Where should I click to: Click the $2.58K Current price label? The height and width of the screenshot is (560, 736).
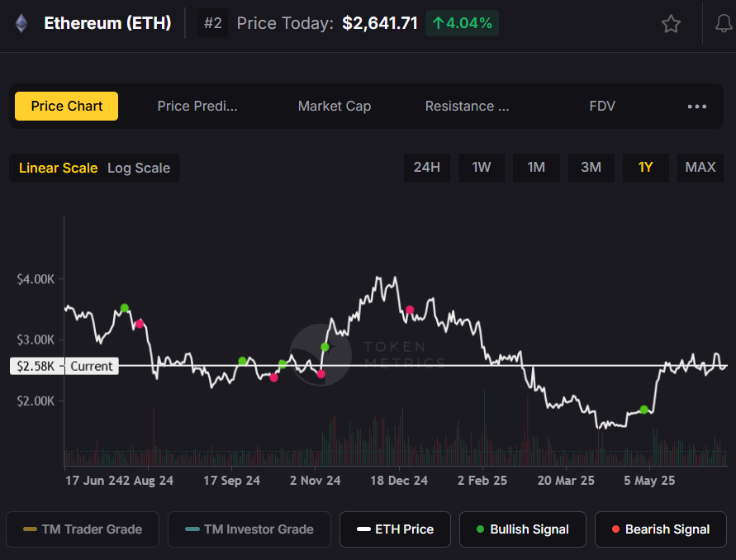(x=64, y=366)
